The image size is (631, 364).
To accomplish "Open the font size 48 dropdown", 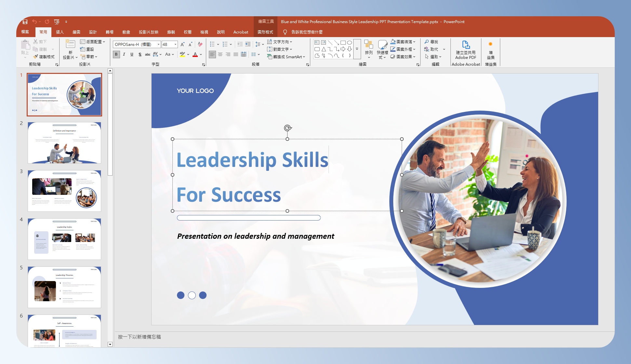I will click(175, 44).
